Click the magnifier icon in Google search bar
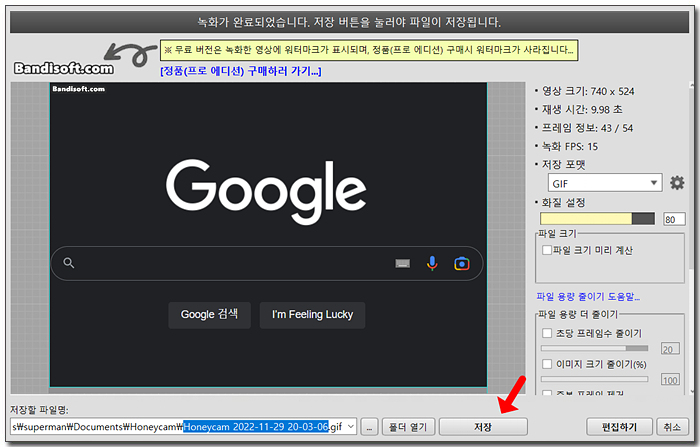Image resolution: width=700 pixels, height=447 pixels. pos(69,263)
